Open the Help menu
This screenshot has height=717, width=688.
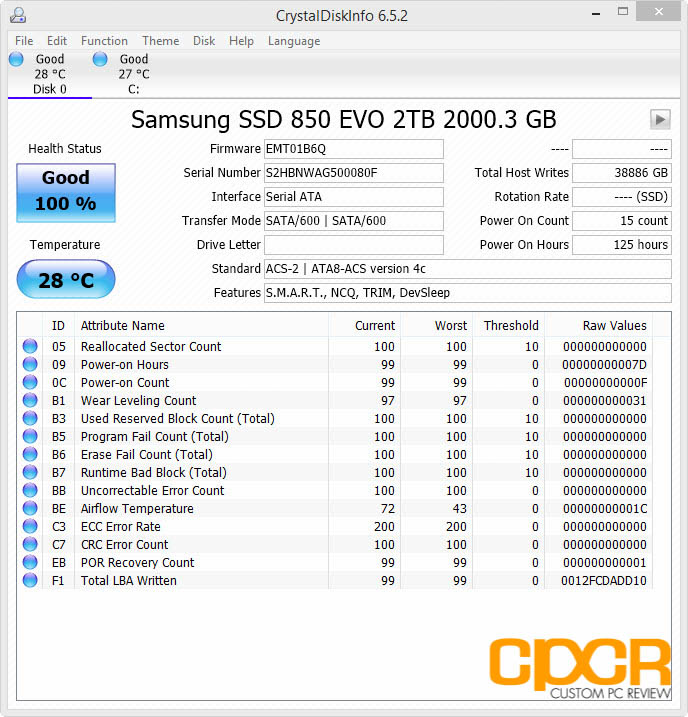tap(241, 41)
